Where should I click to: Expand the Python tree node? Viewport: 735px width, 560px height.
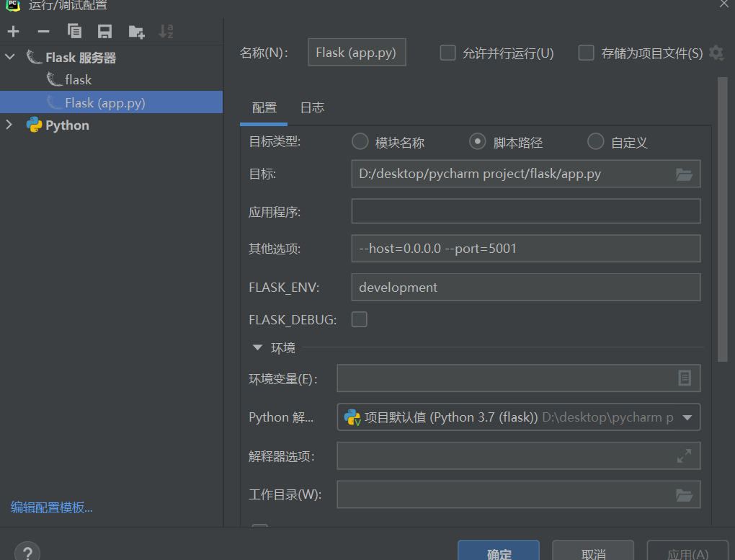[10, 125]
